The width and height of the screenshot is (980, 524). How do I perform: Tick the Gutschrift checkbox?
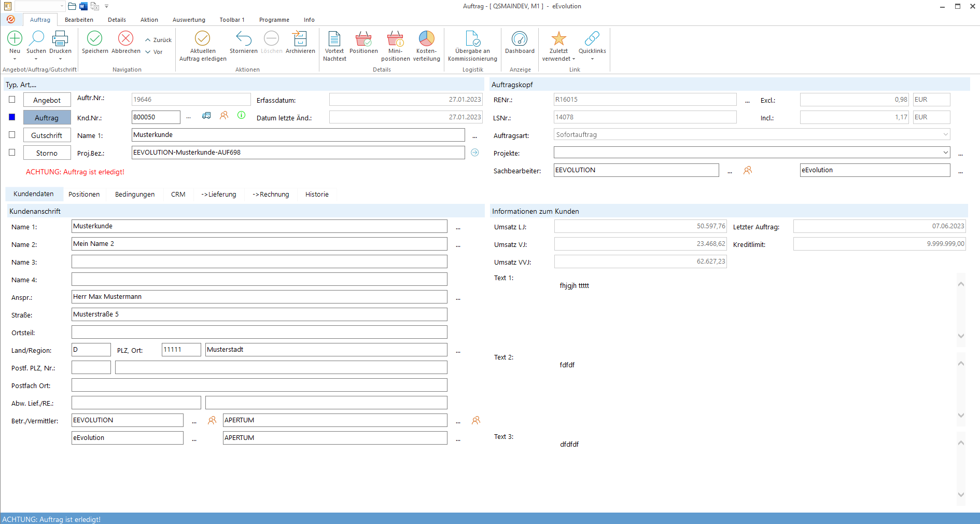[x=12, y=134]
